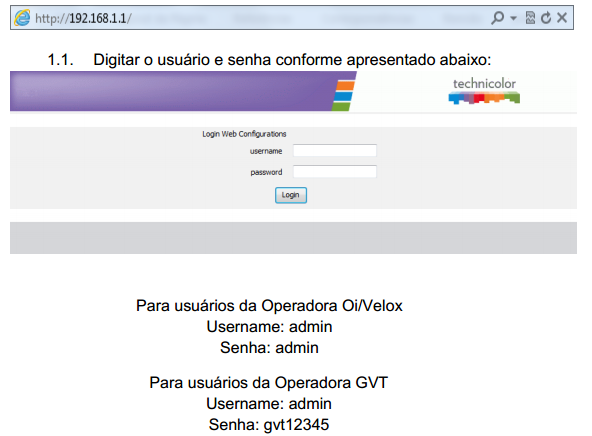Click the 'Login Web Configurations' heading
The image size is (592, 436).
coord(244,134)
